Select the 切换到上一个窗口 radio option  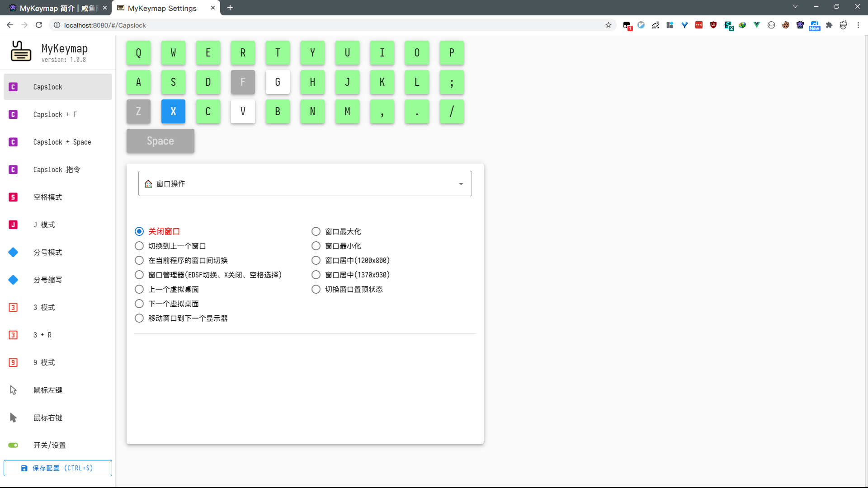(139, 246)
